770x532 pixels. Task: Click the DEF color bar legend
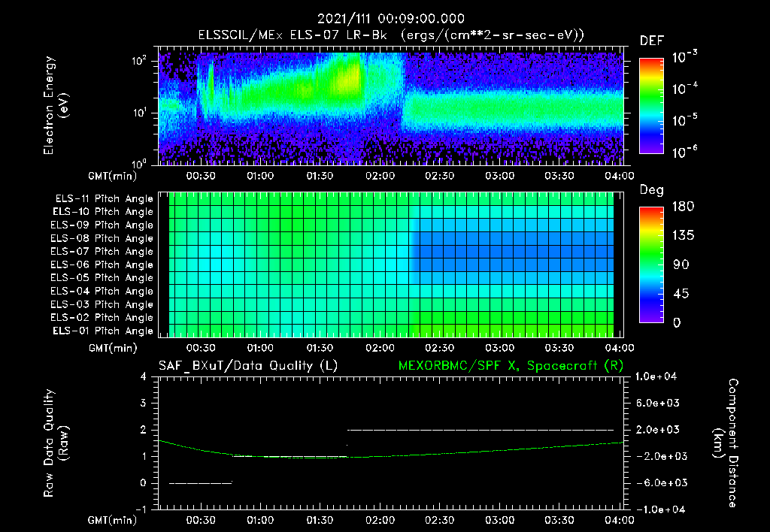(x=651, y=106)
